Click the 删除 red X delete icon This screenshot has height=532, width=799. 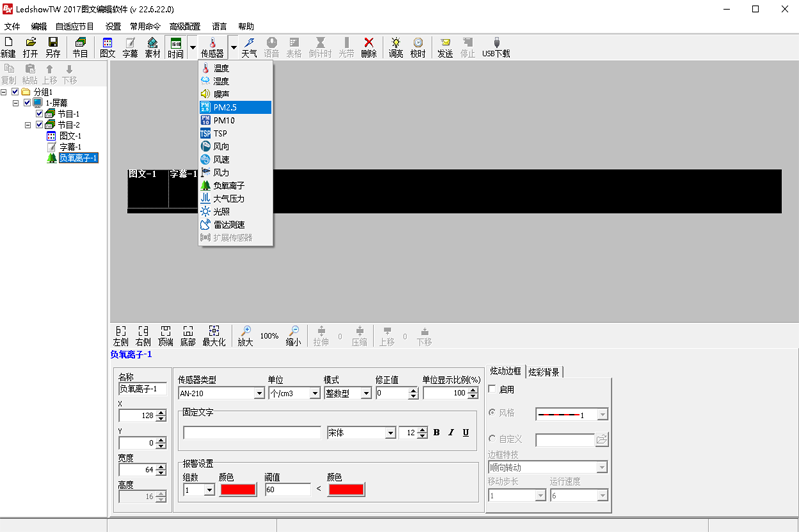tap(369, 44)
